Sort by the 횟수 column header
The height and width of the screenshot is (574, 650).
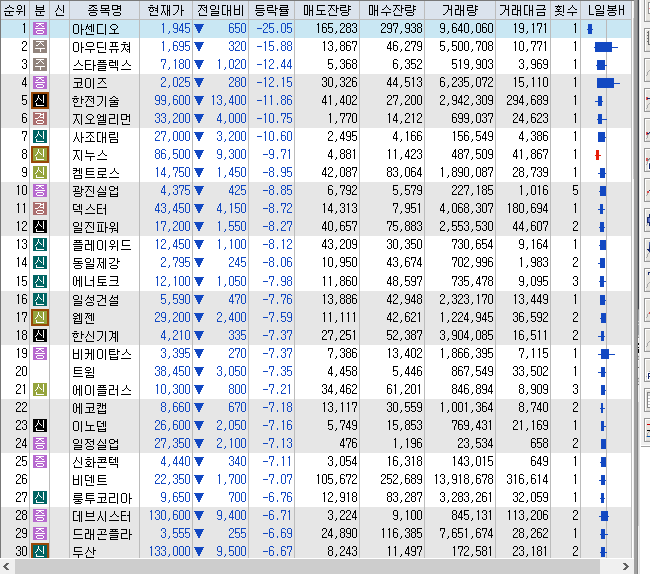(x=565, y=10)
